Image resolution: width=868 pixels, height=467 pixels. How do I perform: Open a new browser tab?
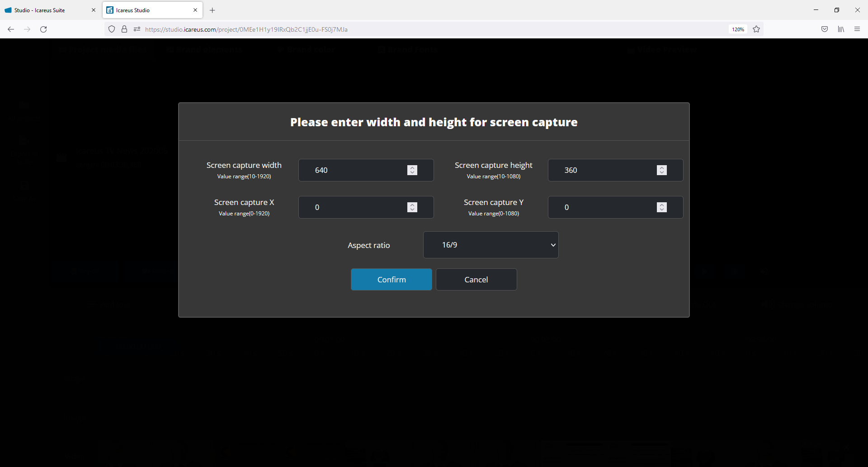point(212,10)
